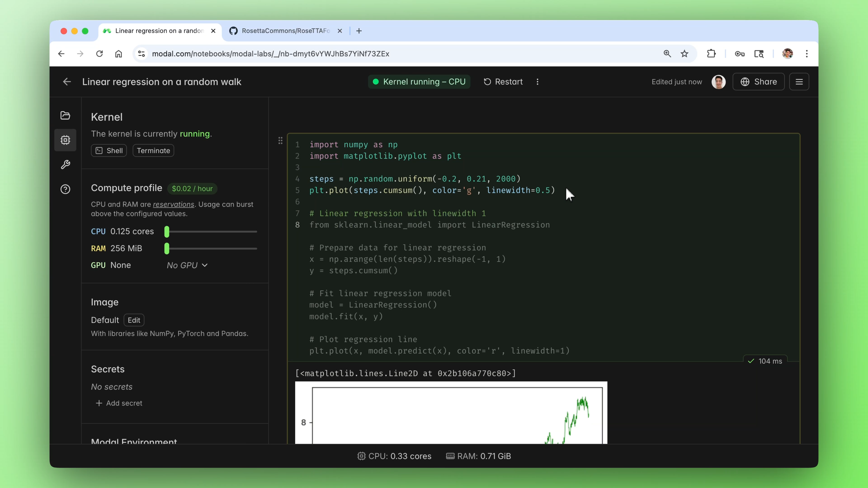Viewport: 868px width, 488px height.
Task: Open the Help question mark icon
Action: 65,189
